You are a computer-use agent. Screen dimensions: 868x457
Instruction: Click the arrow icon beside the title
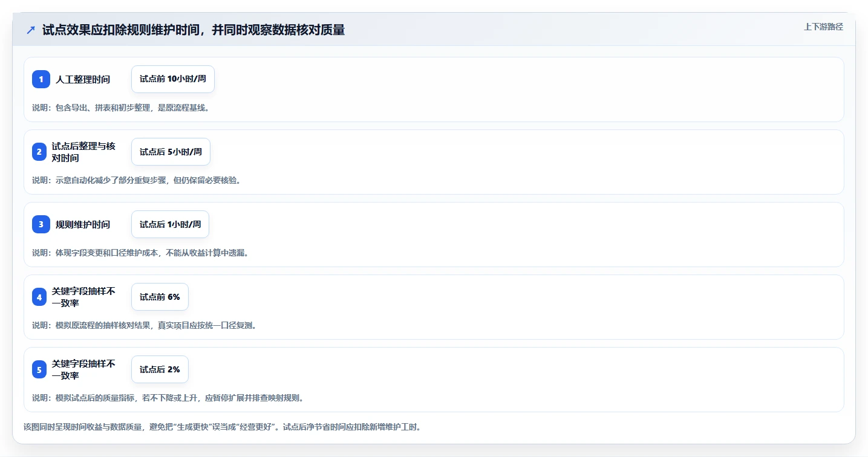31,30
